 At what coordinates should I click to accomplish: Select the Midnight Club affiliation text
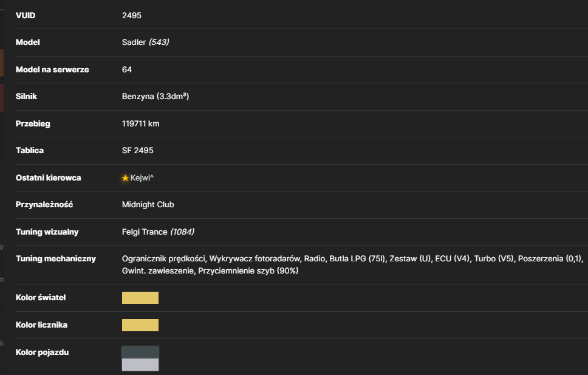coord(148,205)
